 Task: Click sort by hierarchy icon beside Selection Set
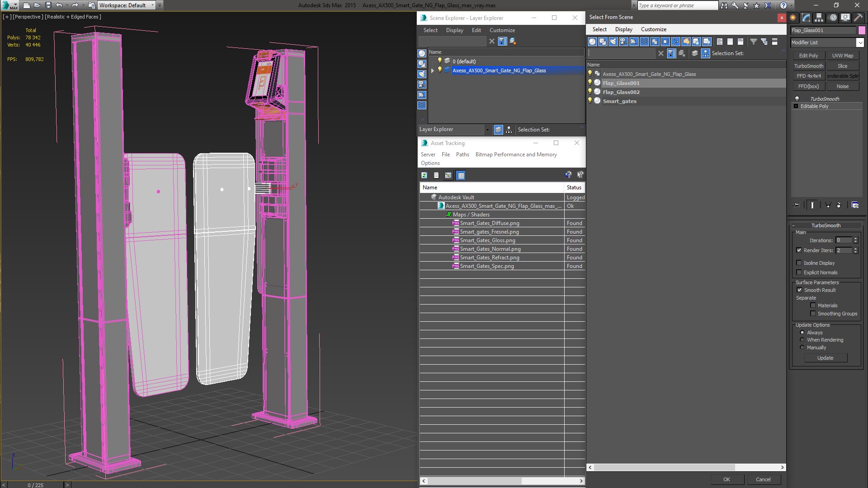pos(705,53)
